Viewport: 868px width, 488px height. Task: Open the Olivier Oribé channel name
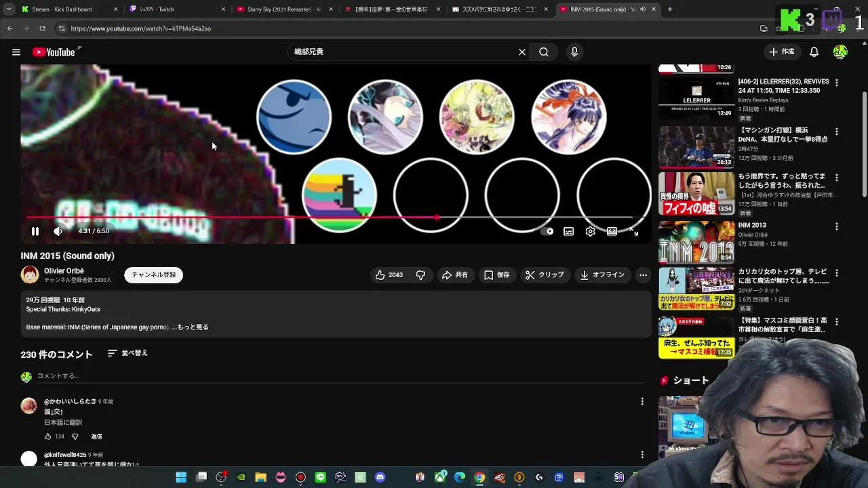(64, 270)
